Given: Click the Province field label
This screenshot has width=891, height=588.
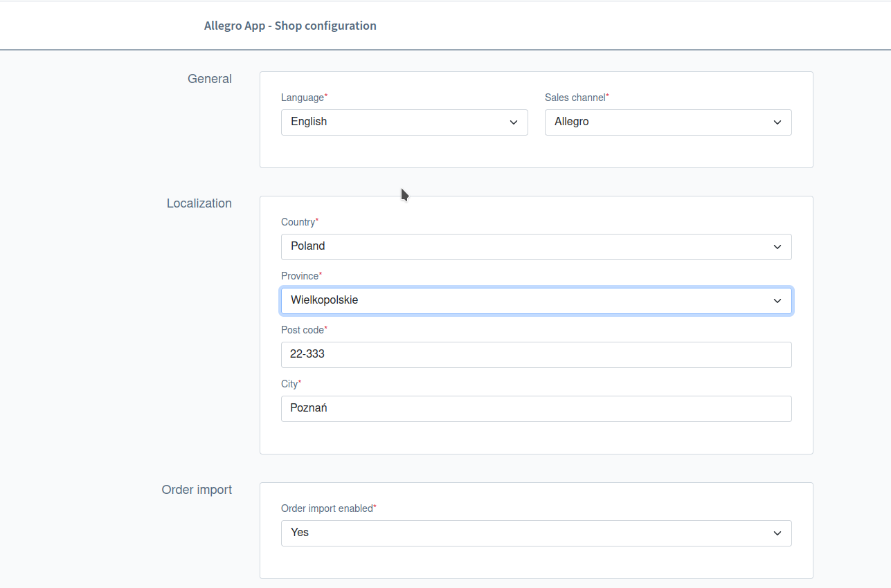Looking at the screenshot, I should tap(301, 276).
